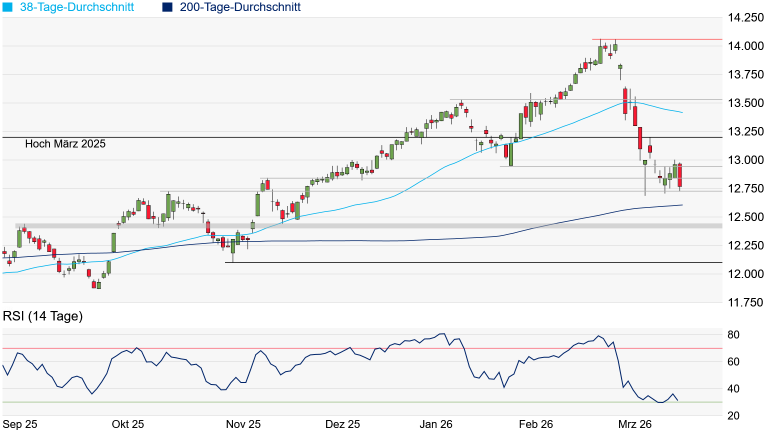765x430 pixels.
Task: Click the RSI axis value 80
Action: point(732,334)
